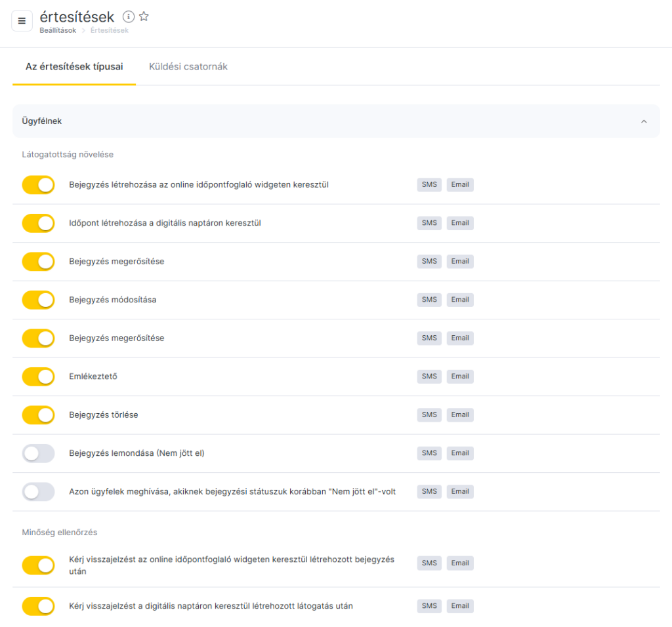Click SMS tag for Emlékeztető row
The width and height of the screenshot is (672, 627).
point(429,376)
